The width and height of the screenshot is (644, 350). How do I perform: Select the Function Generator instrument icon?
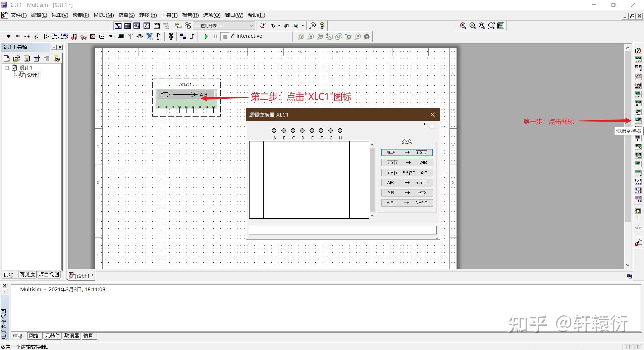[638, 59]
